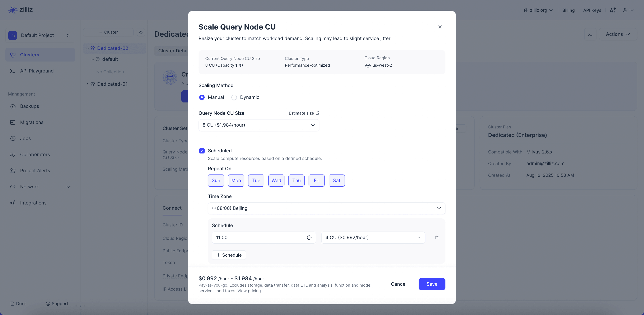Click the AI assistant sparkle icon
The width and height of the screenshot is (644, 315).
613,10
